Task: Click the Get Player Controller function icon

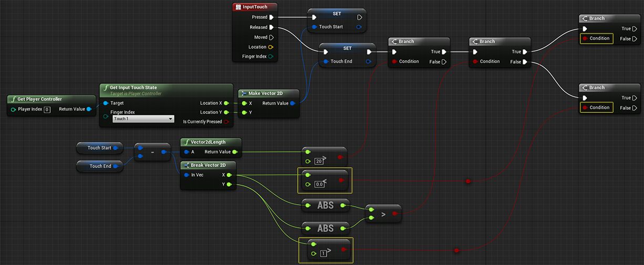Action: pos(13,99)
